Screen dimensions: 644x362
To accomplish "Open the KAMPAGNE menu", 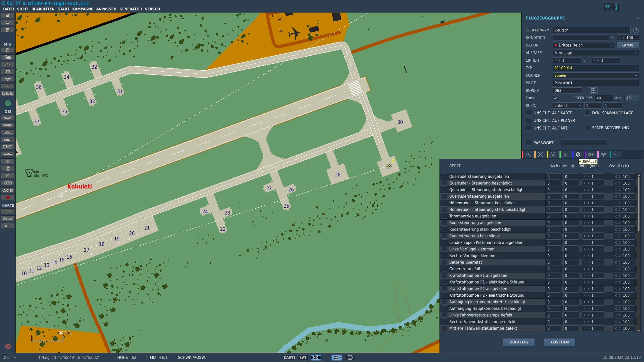I will [83, 9].
